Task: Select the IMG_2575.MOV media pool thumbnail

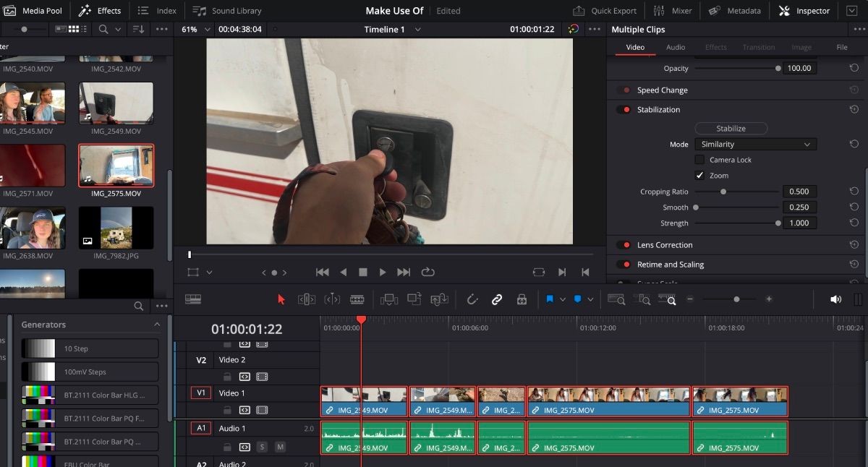Action: click(116, 166)
